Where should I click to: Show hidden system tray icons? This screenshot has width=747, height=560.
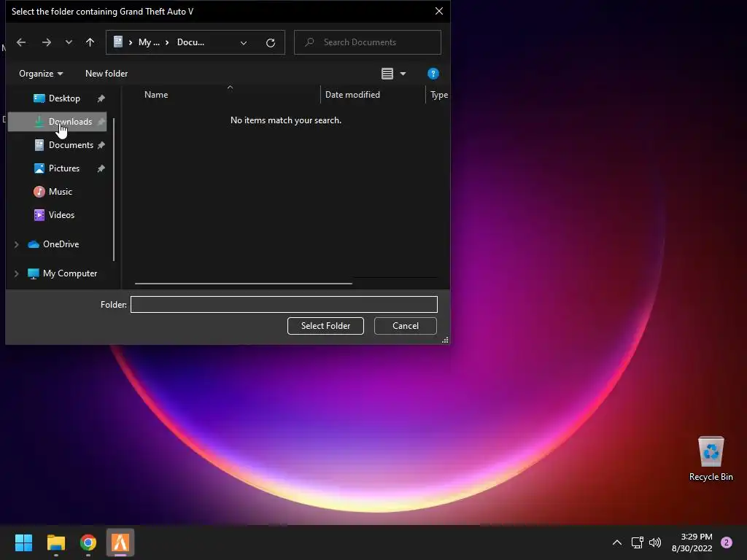click(616, 542)
